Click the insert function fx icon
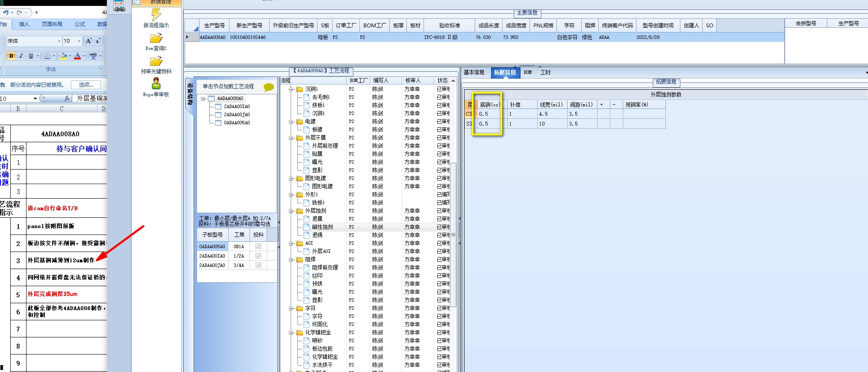Image resolution: width=868 pixels, height=372 pixels. (x=67, y=98)
